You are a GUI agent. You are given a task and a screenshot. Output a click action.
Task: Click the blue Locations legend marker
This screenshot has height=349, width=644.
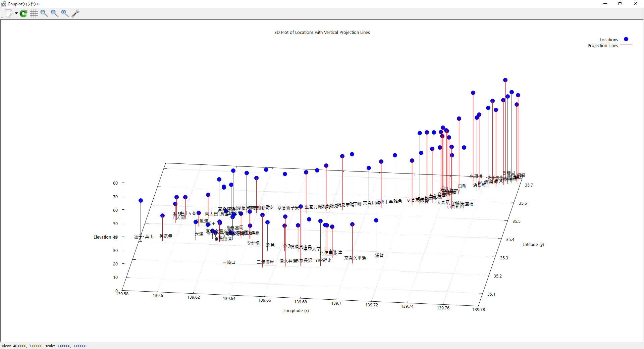(626, 39)
